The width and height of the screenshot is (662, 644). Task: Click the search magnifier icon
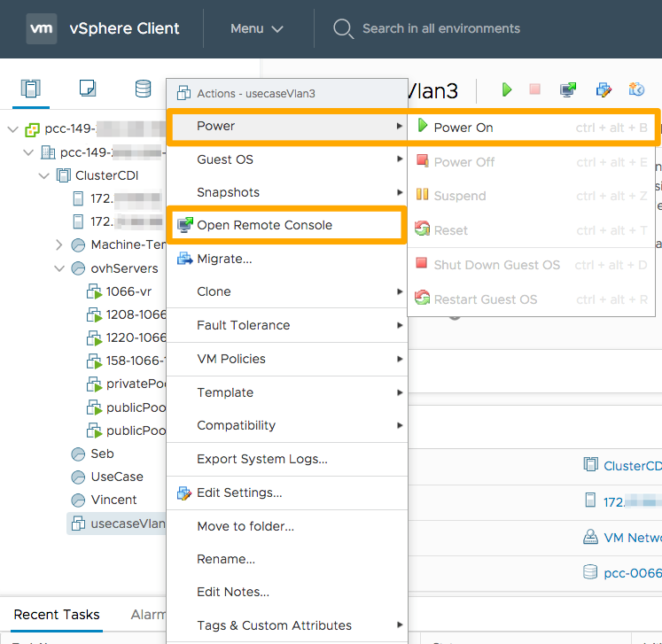pos(343,29)
